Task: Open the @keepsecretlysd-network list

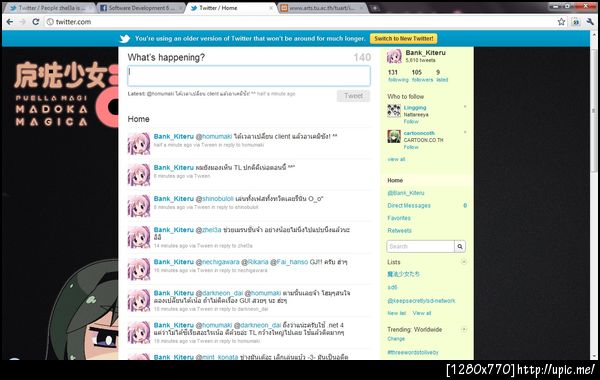Action: pyautogui.click(x=421, y=301)
